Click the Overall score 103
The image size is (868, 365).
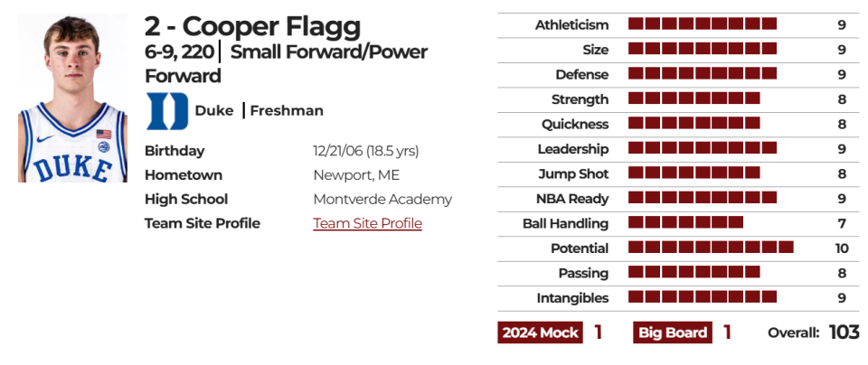click(844, 332)
